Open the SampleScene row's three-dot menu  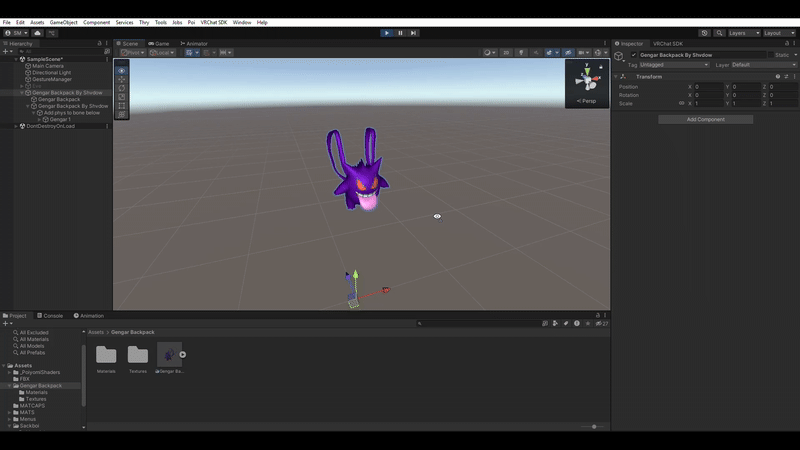coord(107,59)
